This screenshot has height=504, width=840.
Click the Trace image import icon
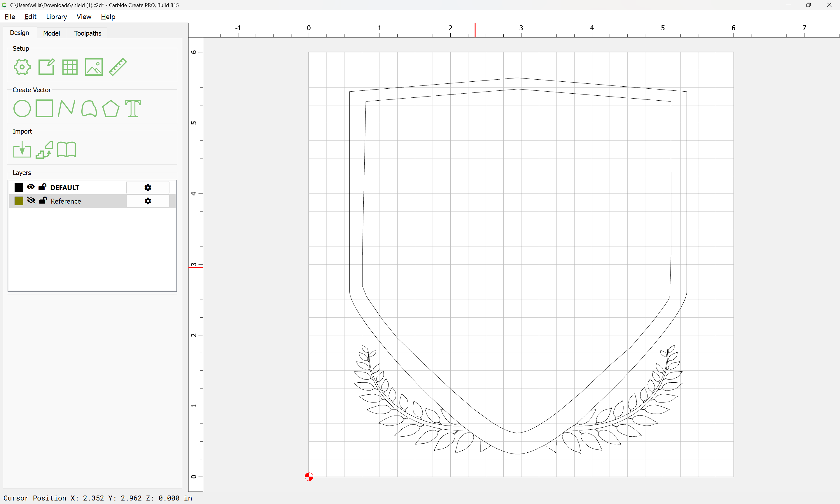point(44,150)
